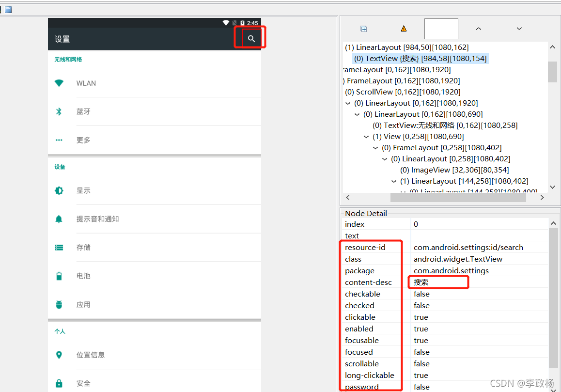Tap the location pin icon beside 位置信息

click(x=59, y=355)
